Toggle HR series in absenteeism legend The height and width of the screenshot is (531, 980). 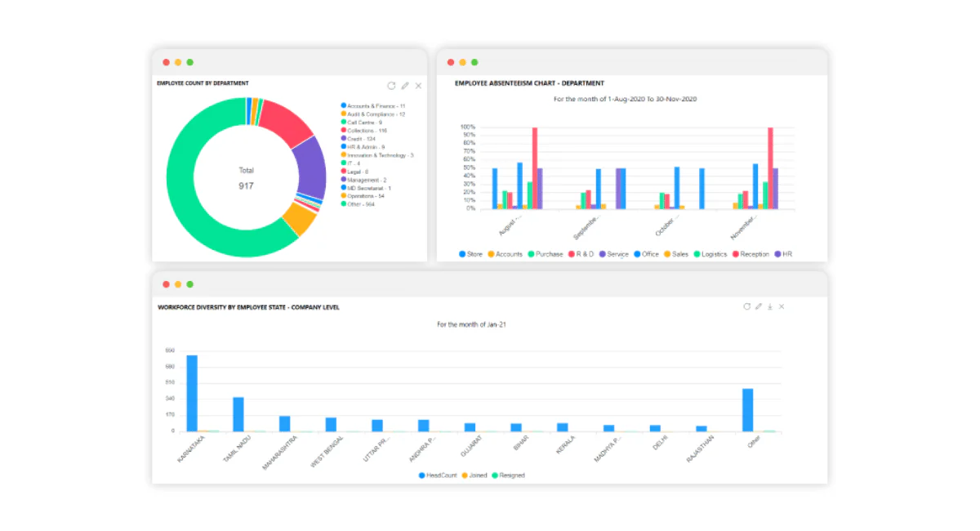click(783, 254)
